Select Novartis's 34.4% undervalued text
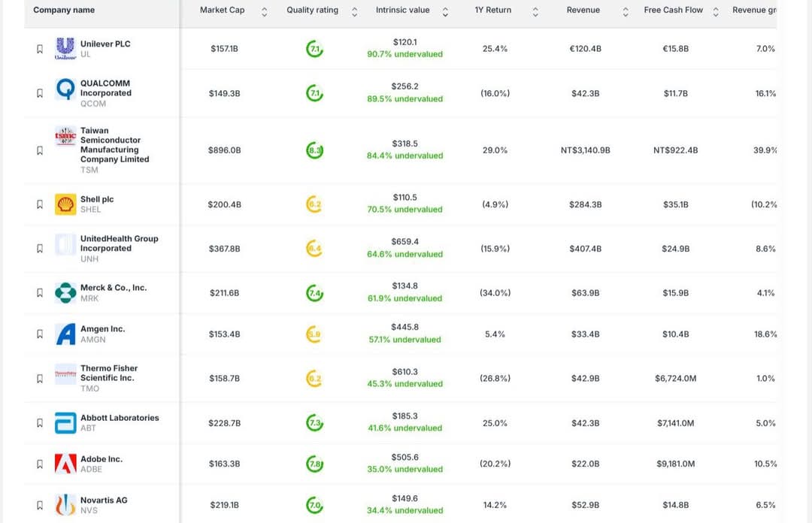Viewport: 812px width, 523px height. 405,510
